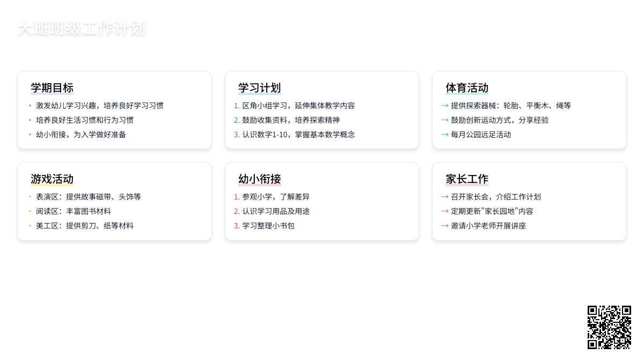Expand the 体育活动 card
The width and height of the screenshot is (644, 362).
529,109
